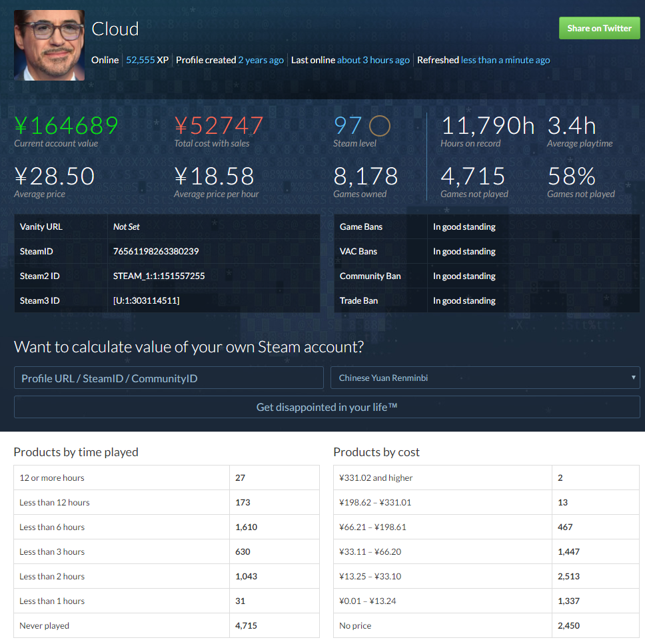The height and width of the screenshot is (644, 645).
Task: Click the 4,715 figure above Games not played
Action: 473,176
